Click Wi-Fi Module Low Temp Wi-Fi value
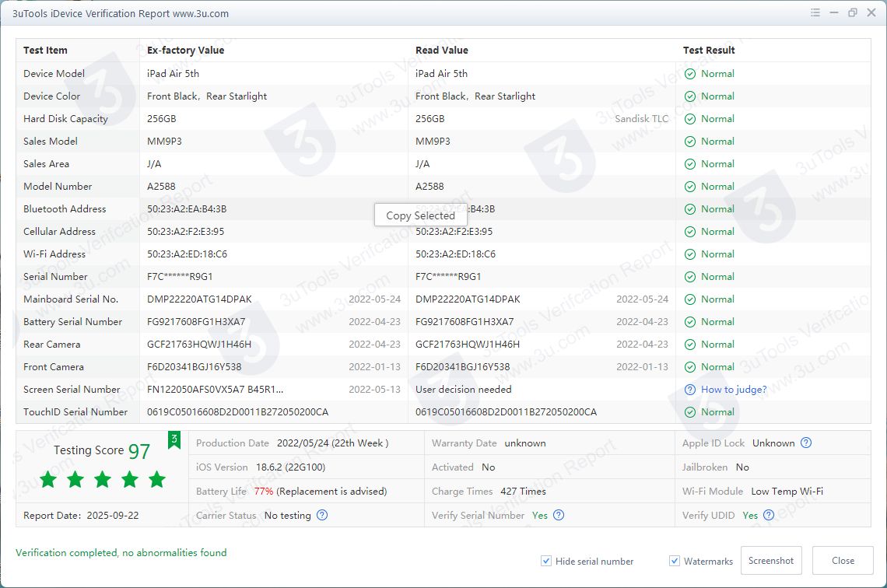The height and width of the screenshot is (588, 887). coord(787,492)
